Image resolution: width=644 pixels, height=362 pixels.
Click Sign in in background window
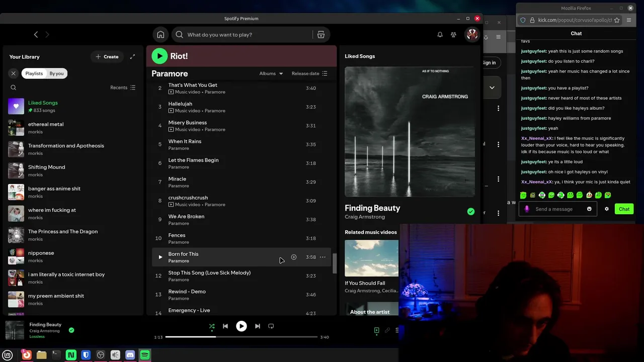click(489, 63)
